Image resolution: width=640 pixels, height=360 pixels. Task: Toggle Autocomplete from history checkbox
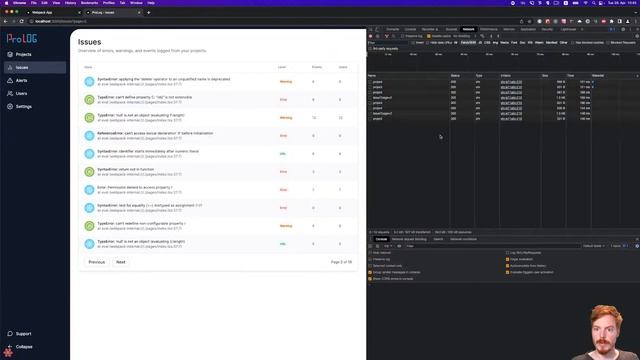507,266
